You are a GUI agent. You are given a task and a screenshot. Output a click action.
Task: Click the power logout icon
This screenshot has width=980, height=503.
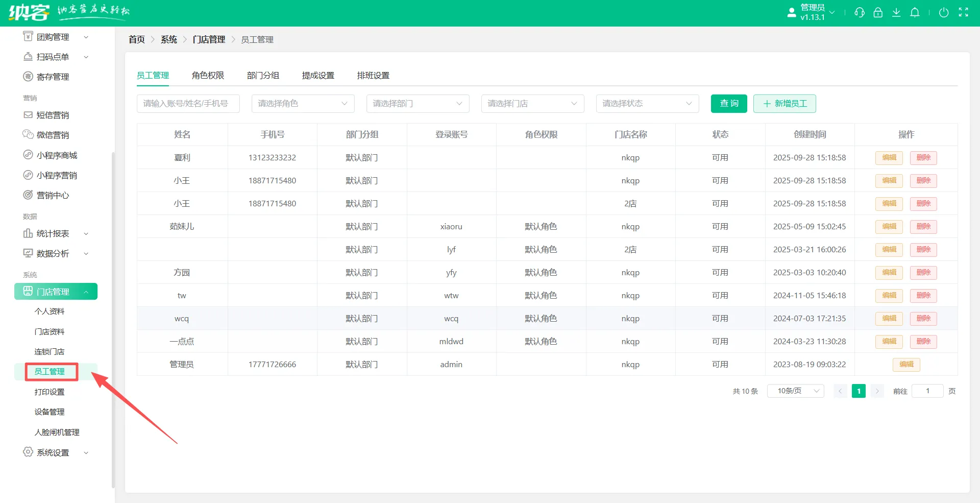click(x=944, y=13)
